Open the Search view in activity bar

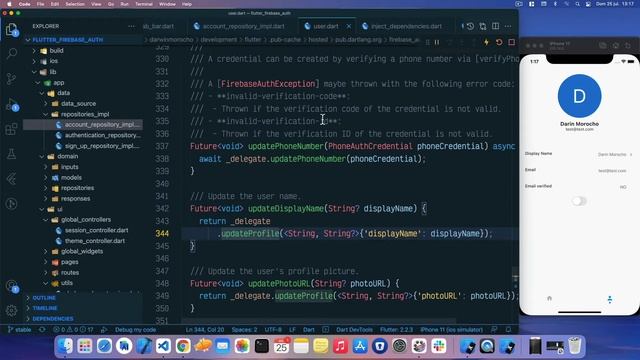point(11,53)
